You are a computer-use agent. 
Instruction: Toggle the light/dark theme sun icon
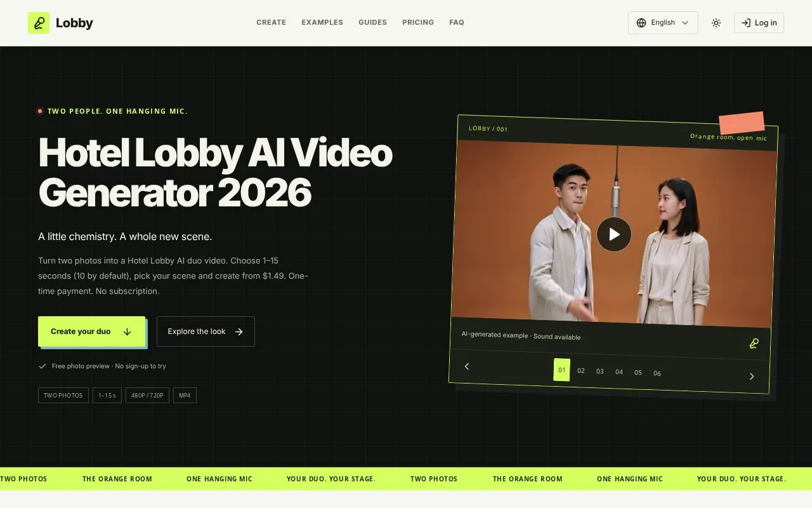716,23
